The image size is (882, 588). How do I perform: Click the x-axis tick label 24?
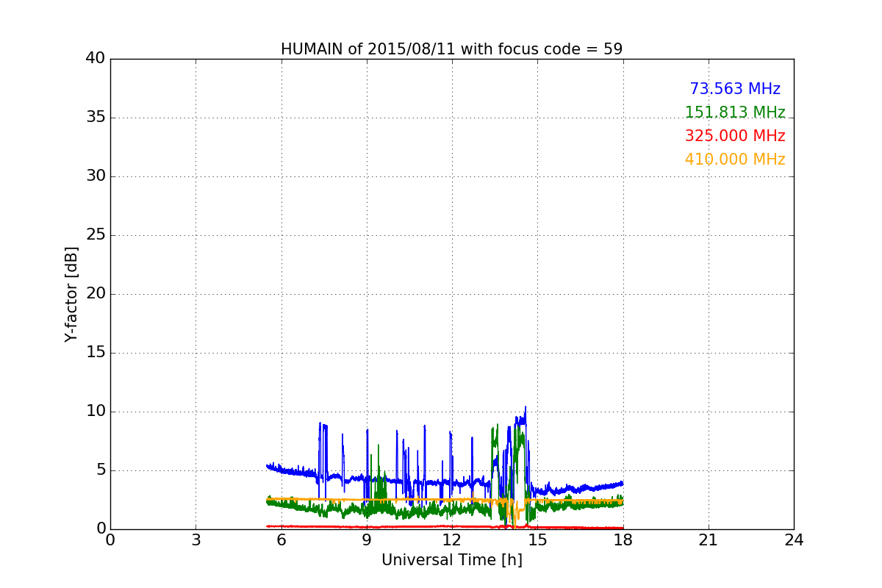[794, 540]
